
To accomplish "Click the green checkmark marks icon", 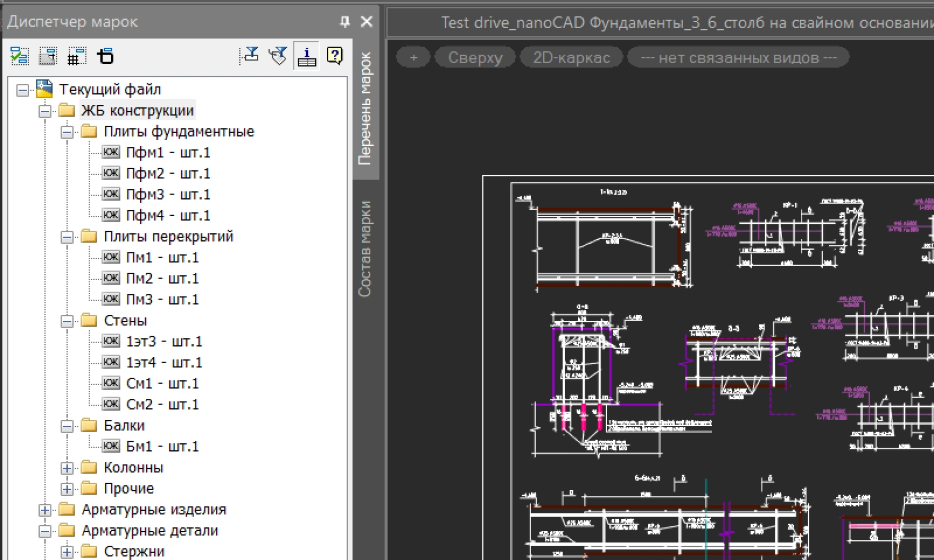I will (20, 56).
